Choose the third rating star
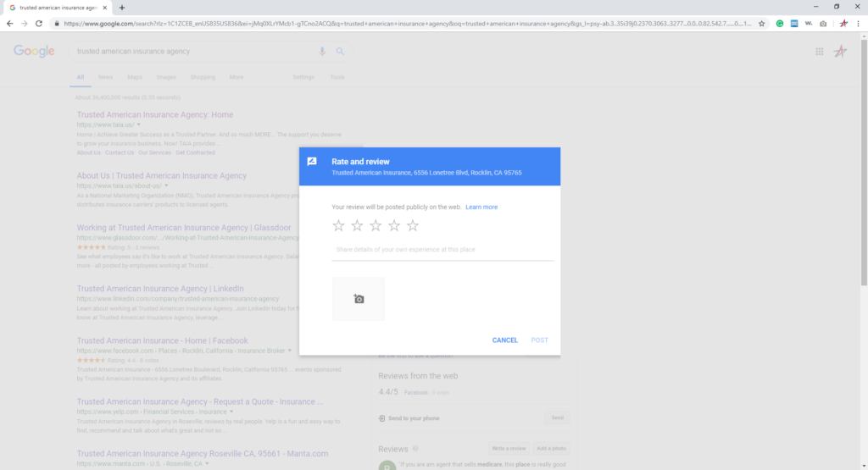Screen dimensions: 868x470 coord(376,225)
